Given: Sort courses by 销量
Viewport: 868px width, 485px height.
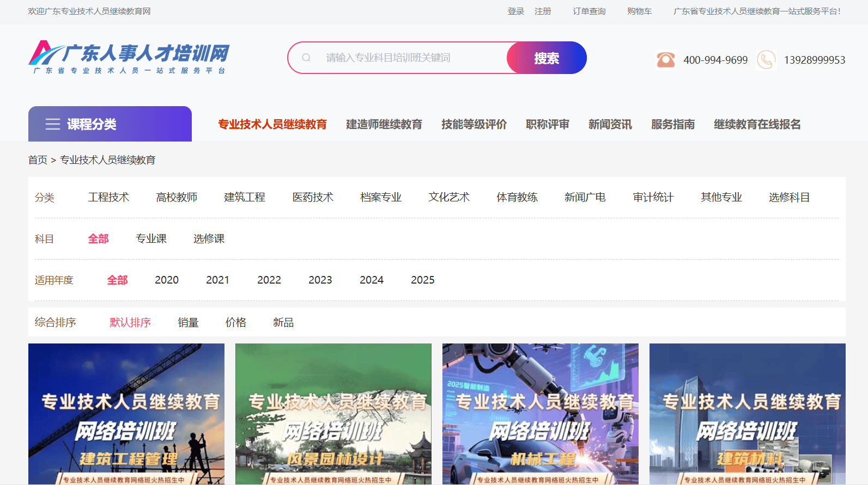Looking at the screenshot, I should coord(188,323).
